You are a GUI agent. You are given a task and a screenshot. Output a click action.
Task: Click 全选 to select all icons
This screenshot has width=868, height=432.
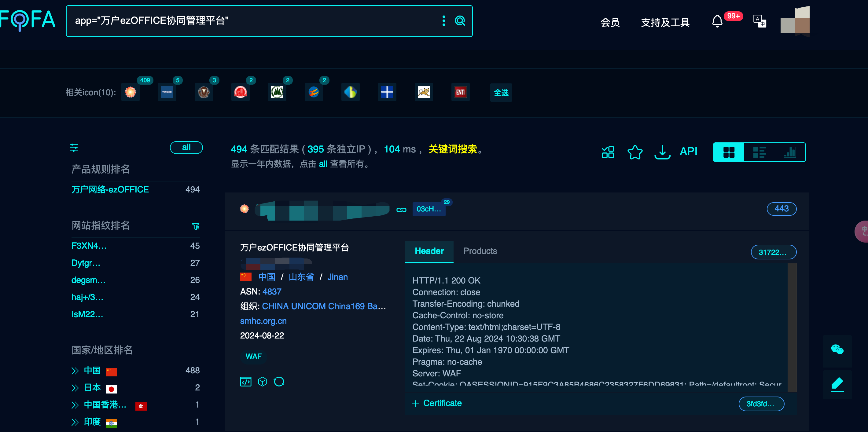pyautogui.click(x=501, y=93)
